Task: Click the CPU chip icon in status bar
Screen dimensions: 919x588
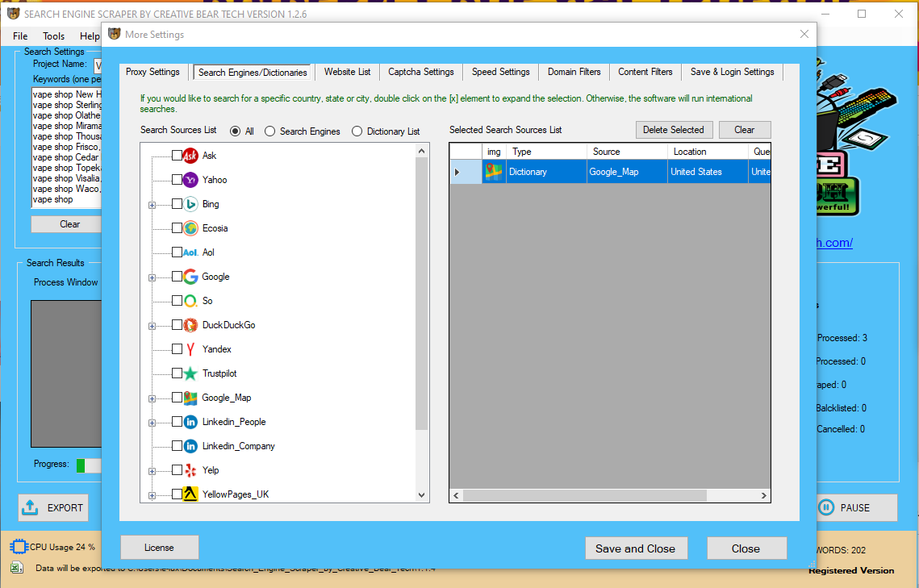Action: (x=19, y=546)
